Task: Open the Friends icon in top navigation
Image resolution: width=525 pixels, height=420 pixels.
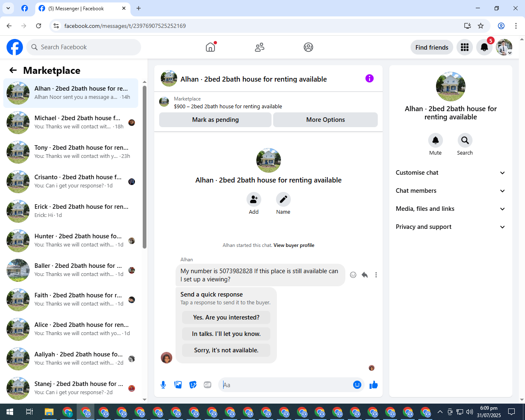Action: pos(260,47)
